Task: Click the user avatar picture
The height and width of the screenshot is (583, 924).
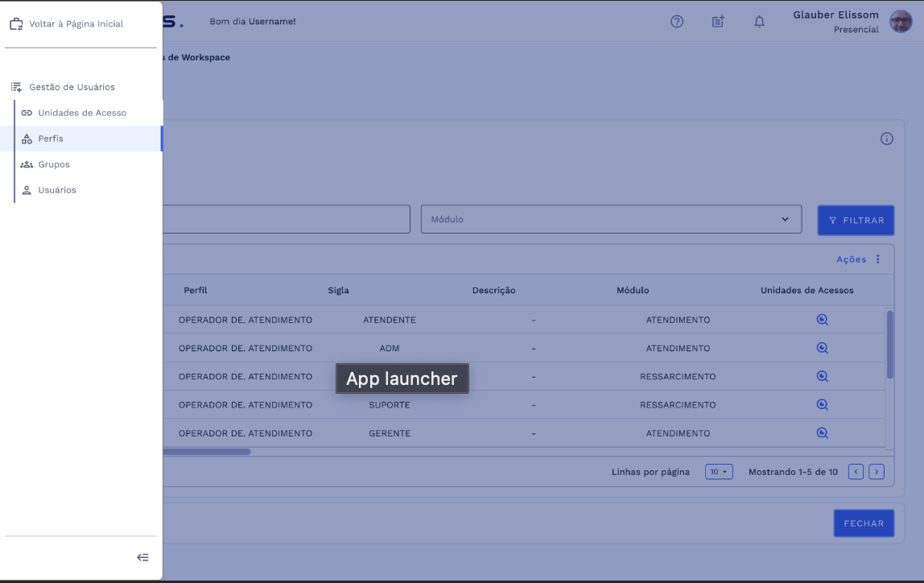Action: [x=901, y=22]
